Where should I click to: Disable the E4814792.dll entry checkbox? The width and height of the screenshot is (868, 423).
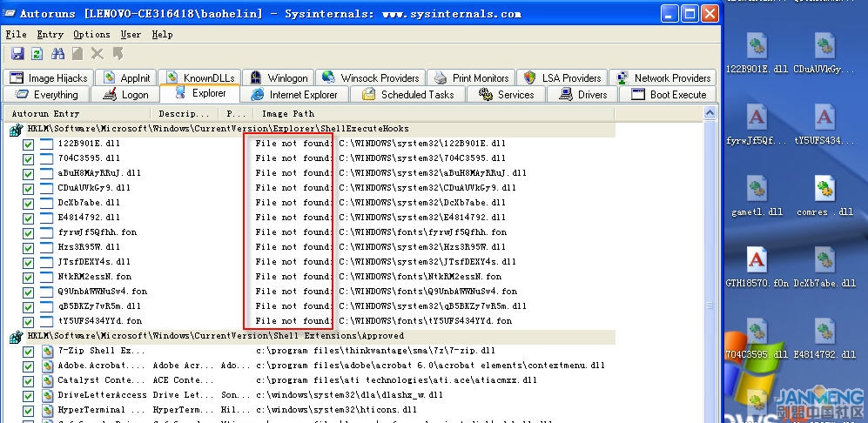point(28,218)
